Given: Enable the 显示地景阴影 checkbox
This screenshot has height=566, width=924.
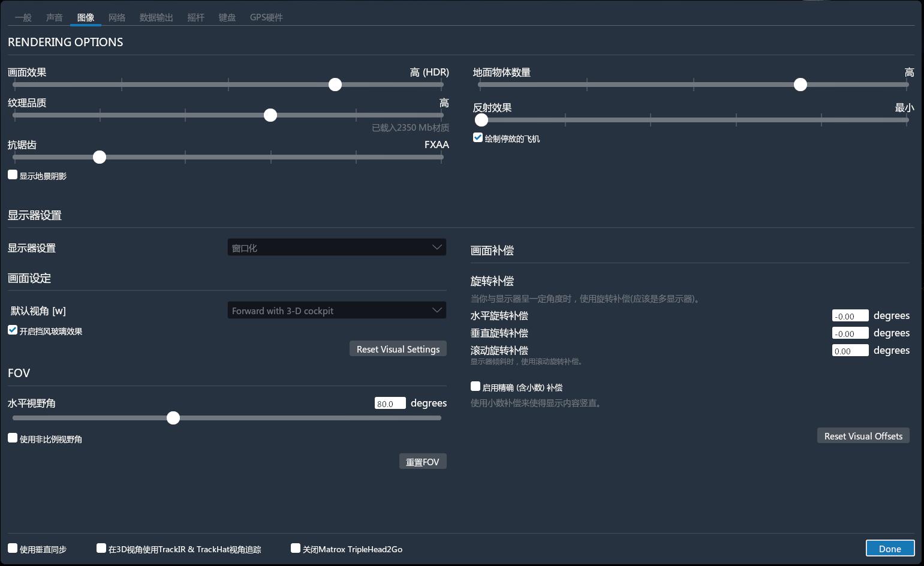Looking at the screenshot, I should pyautogui.click(x=13, y=174).
